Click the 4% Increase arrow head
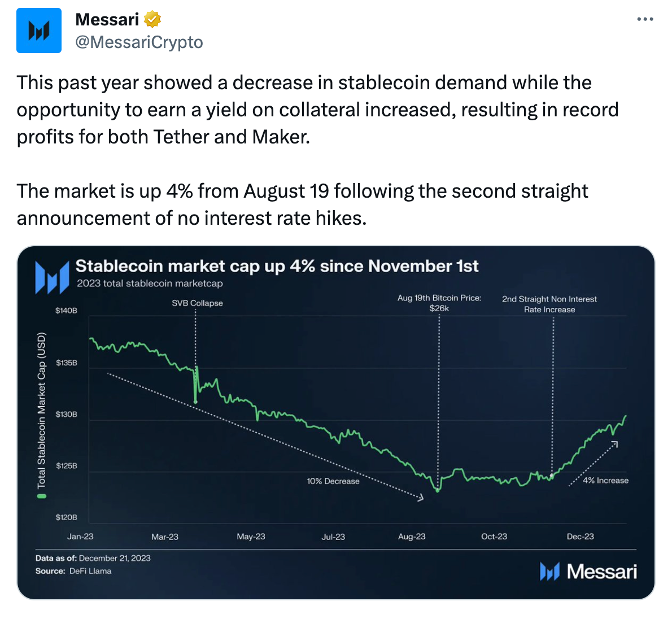 tap(614, 444)
